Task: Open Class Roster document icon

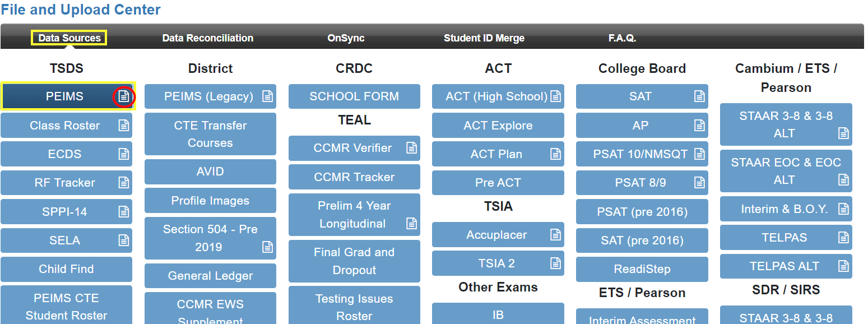Action: coord(124,126)
